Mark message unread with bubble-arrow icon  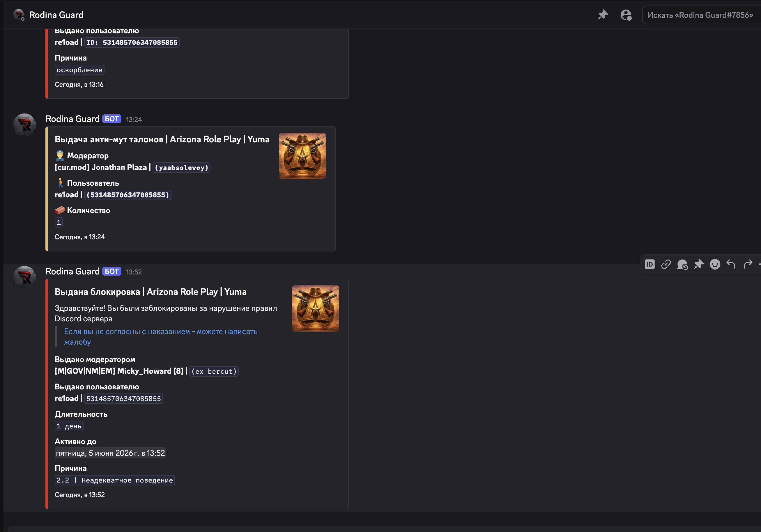coord(682,264)
